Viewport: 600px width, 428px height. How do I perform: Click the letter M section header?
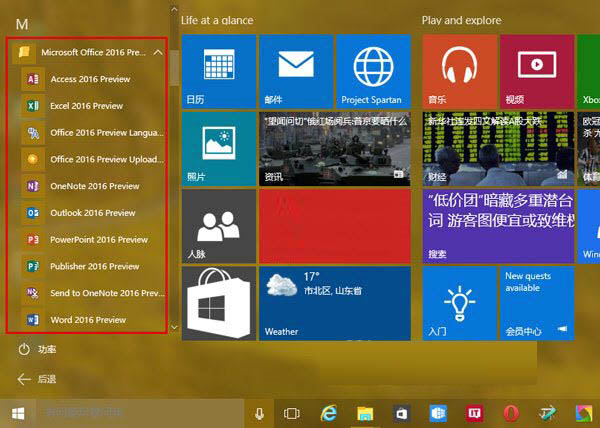[22, 25]
